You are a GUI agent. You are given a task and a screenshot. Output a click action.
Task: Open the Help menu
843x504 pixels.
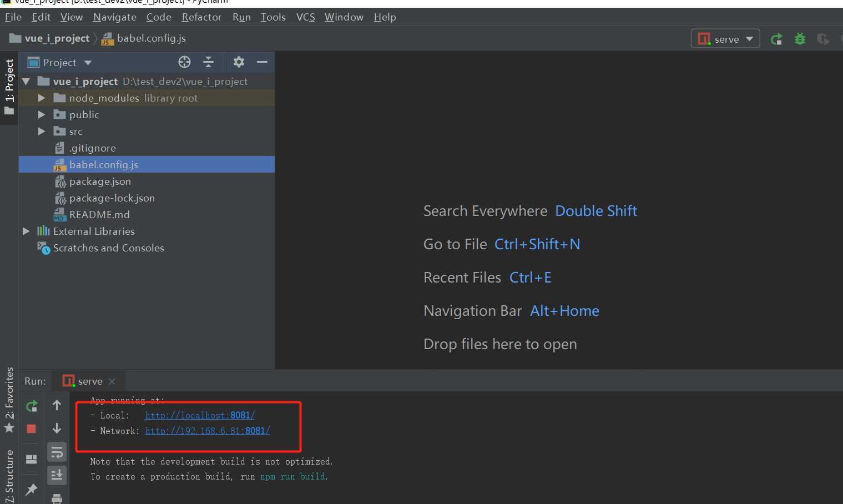coord(385,17)
